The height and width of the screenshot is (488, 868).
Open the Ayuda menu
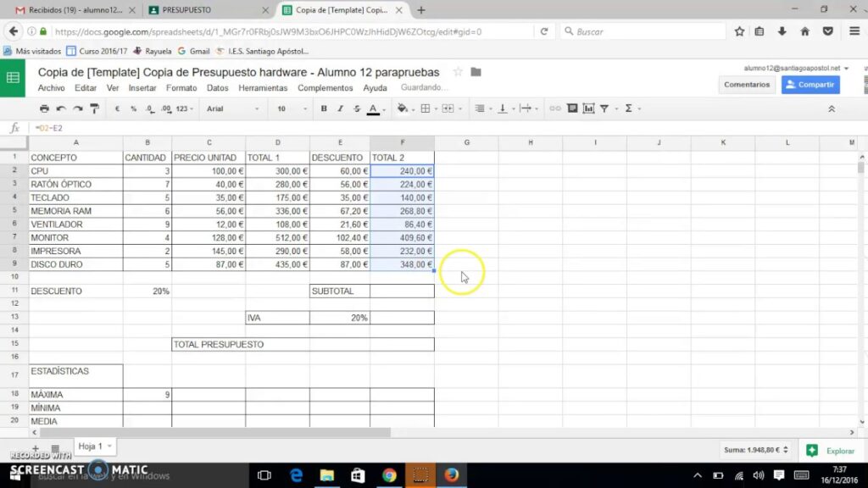tap(375, 88)
